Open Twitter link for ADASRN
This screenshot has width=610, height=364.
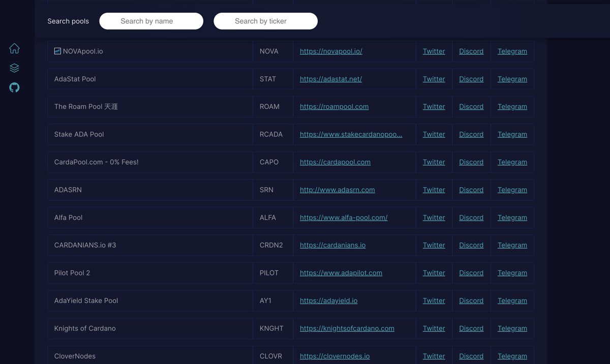tap(434, 190)
